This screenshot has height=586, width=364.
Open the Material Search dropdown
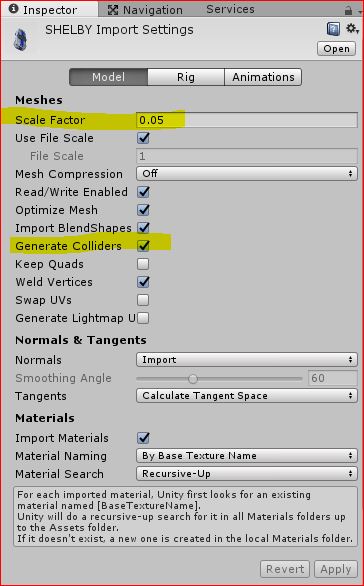247,474
